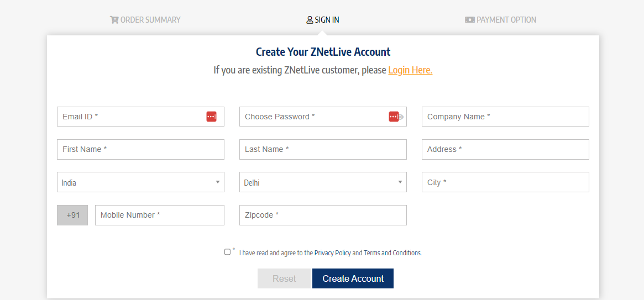Select the Sign In step tab
Image resolution: width=644 pixels, height=300 pixels.
[327, 20]
